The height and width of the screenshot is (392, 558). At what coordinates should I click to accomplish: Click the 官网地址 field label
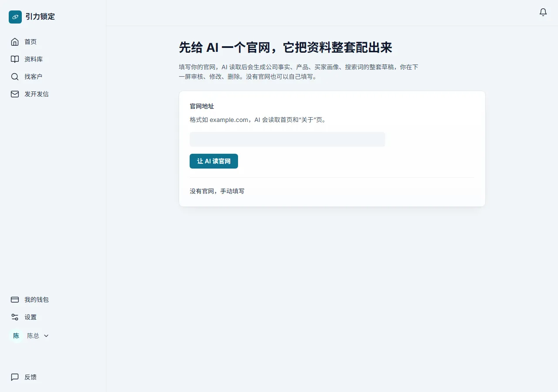click(202, 106)
